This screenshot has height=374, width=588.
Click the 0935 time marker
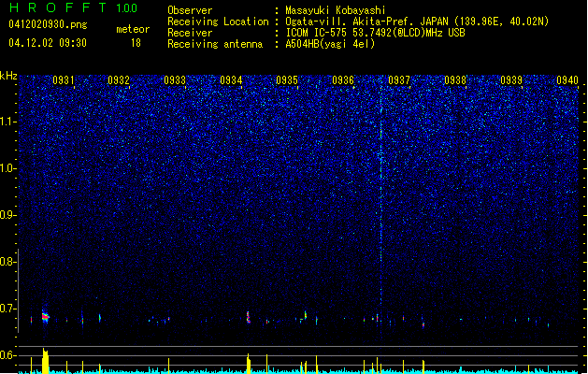(287, 80)
